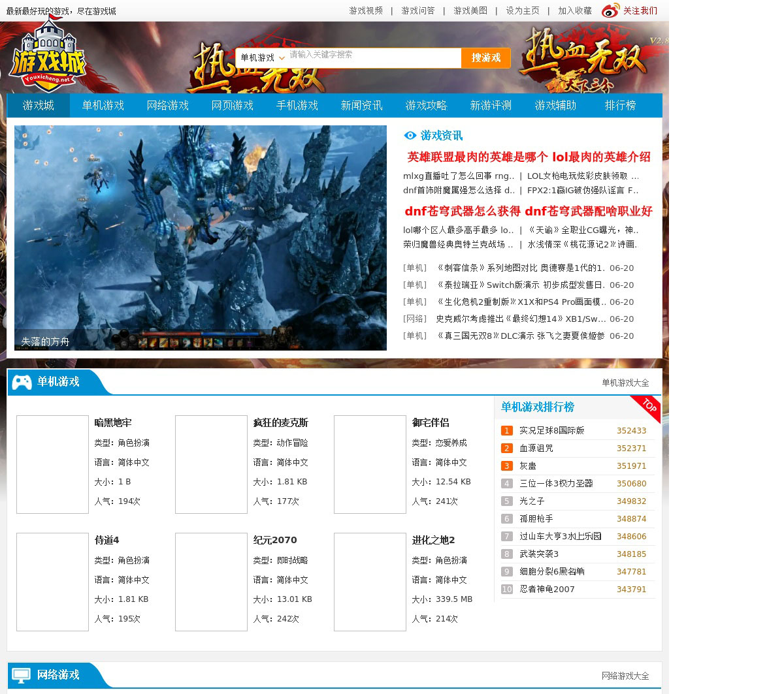The height and width of the screenshot is (694, 784).
Task: Open the mlxg直播吐了怎么回事 news link
Action: pos(459,176)
